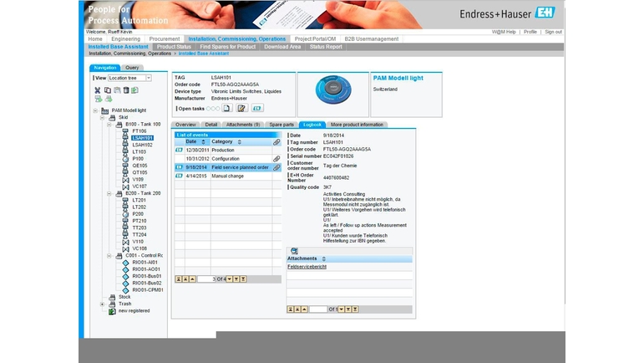This screenshot has width=644, height=363.
Task: Click paperclip icon in Field service planned order row
Action: 276,167
